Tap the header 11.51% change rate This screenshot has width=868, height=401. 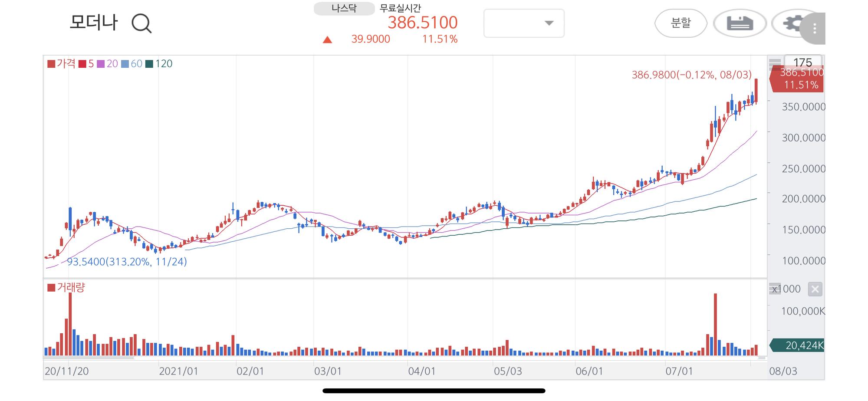click(440, 39)
